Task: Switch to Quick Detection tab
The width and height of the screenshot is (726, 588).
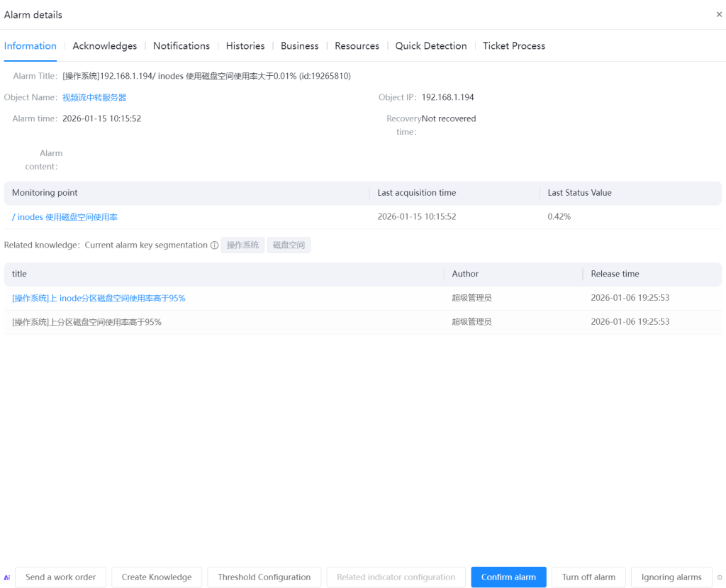Action: (x=431, y=46)
